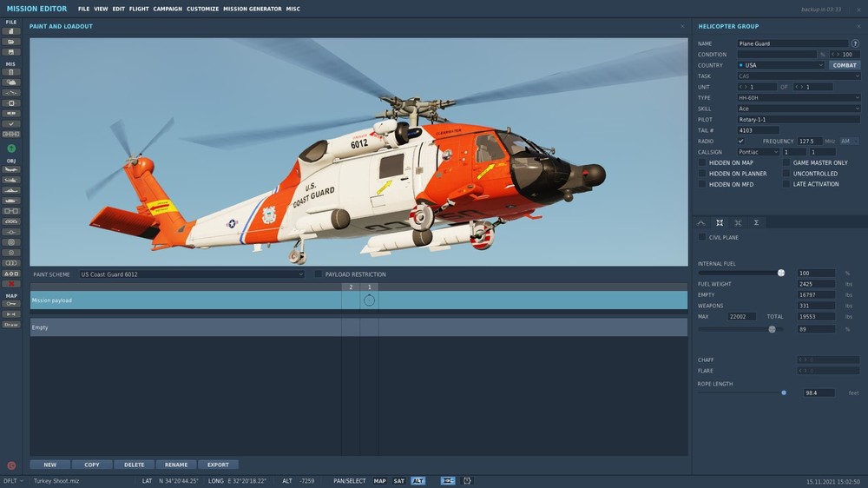The image size is (868, 488).
Task: Click the green fly mission arrow icon
Action: (11, 148)
